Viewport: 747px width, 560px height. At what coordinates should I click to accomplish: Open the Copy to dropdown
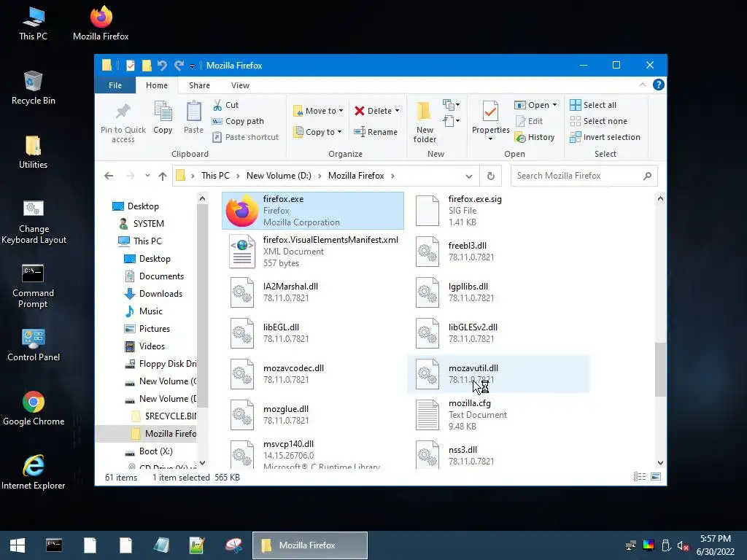(318, 132)
